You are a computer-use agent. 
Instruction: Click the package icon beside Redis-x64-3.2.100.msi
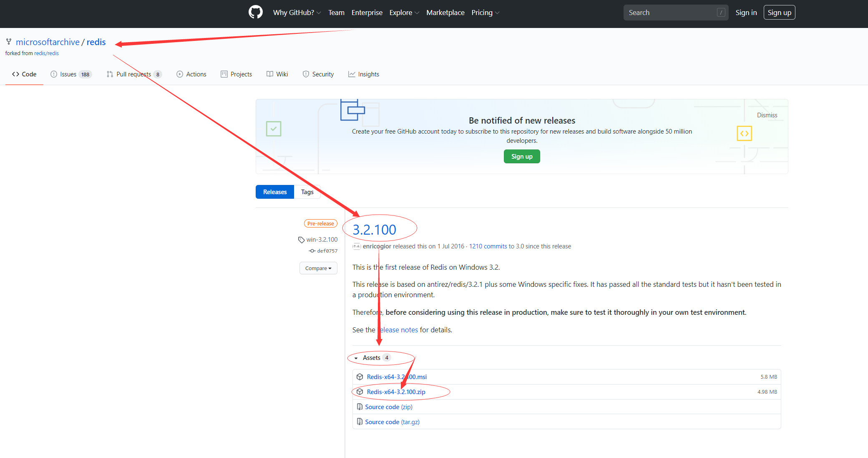click(360, 377)
